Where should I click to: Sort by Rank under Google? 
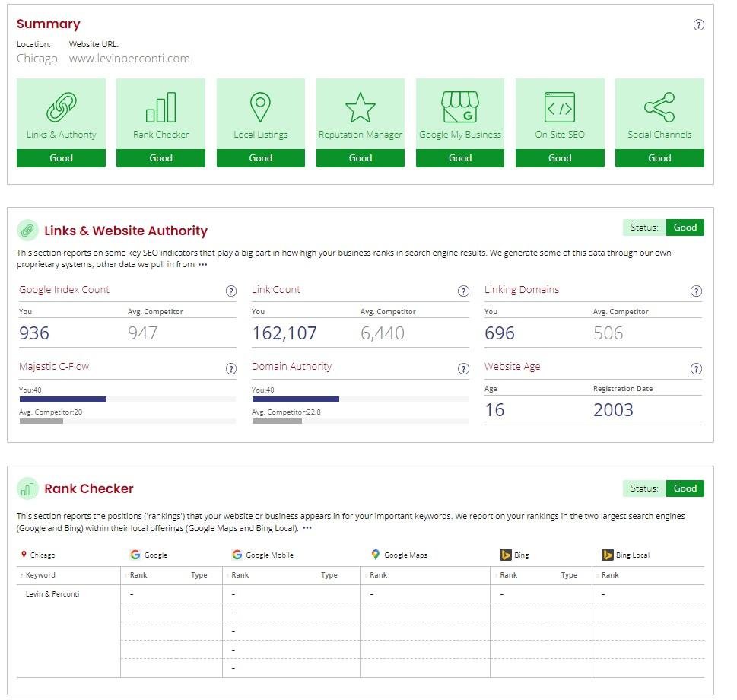[x=138, y=575]
